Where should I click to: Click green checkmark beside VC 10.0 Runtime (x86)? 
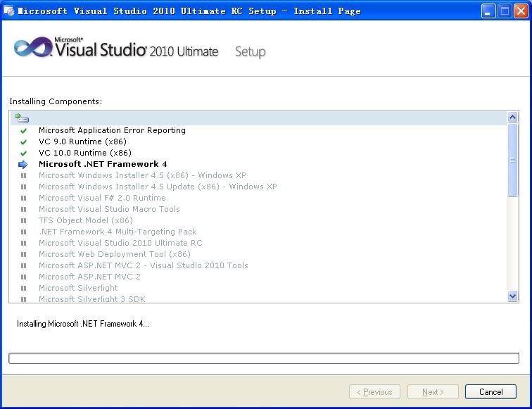23,153
